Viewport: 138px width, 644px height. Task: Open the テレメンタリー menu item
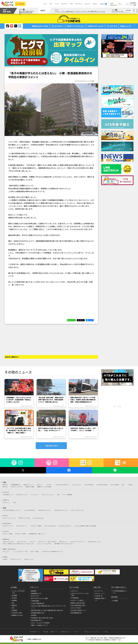(x=58, y=26)
